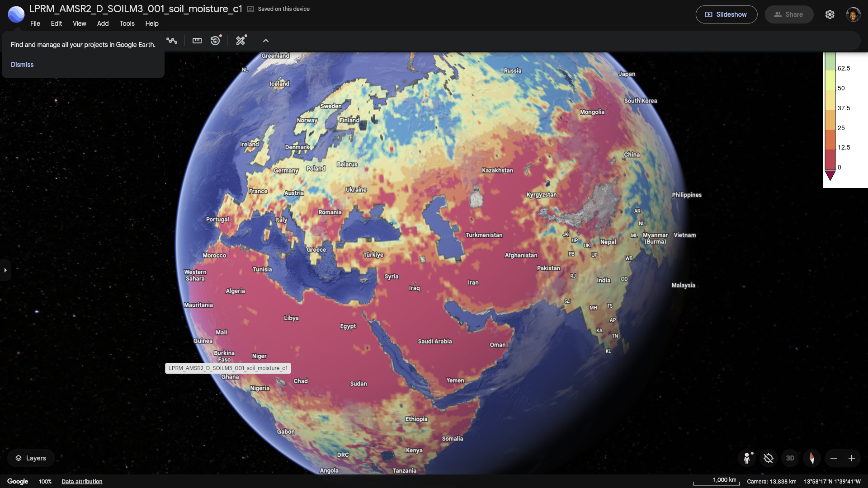The height and width of the screenshot is (488, 868).
Task: Click the Ukraine map label
Action: [x=356, y=190]
